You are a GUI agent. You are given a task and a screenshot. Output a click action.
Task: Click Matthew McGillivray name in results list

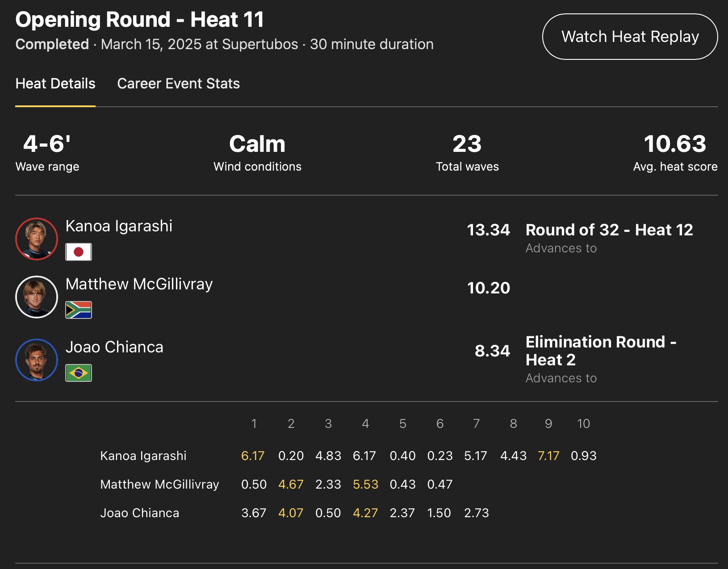coord(139,284)
